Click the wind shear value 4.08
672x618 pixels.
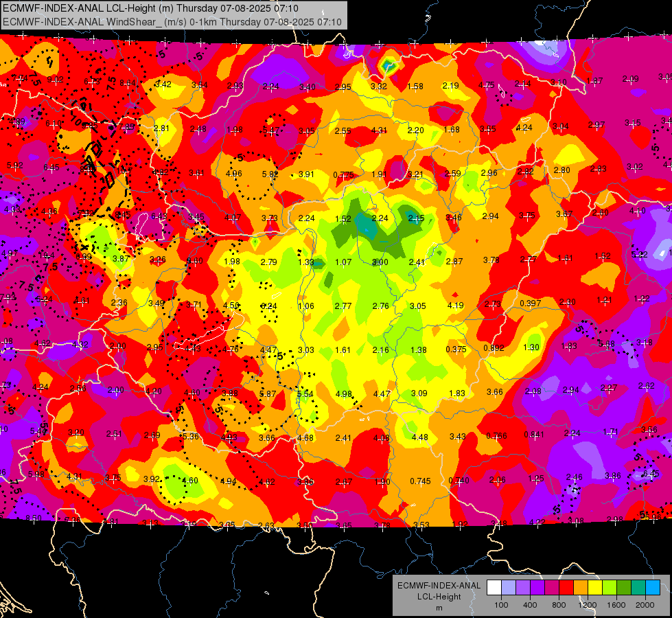382,438
